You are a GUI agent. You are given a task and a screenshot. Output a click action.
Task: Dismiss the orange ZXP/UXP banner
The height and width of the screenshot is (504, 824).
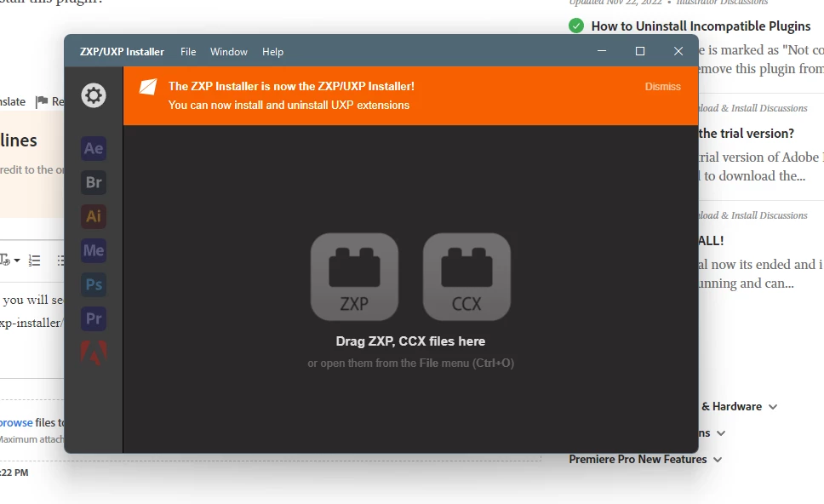point(662,87)
